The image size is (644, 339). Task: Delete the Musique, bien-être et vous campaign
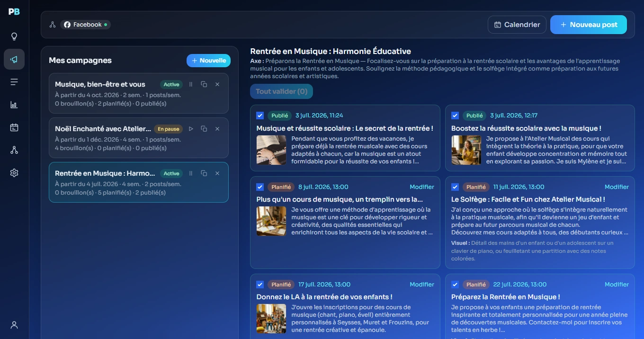tap(217, 84)
